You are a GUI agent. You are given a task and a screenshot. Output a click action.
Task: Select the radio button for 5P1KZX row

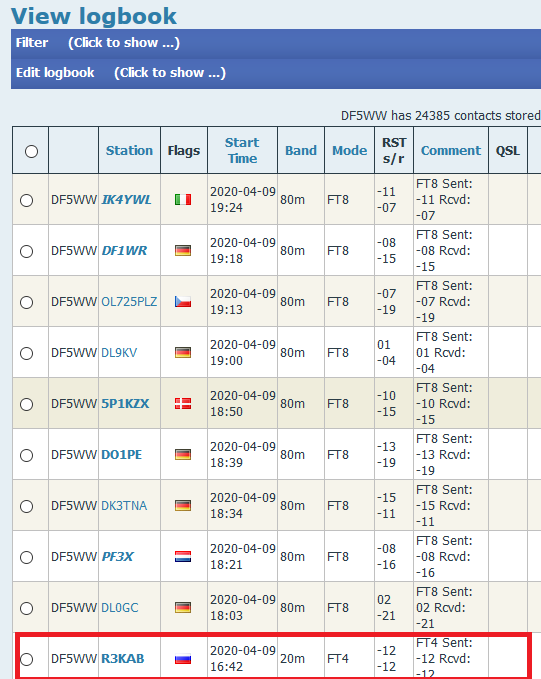26,404
